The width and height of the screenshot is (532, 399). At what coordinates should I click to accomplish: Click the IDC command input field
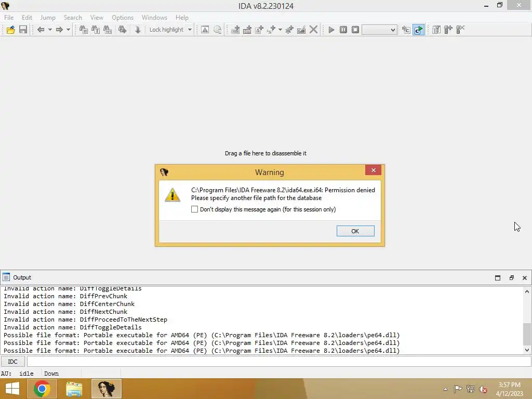(279, 362)
